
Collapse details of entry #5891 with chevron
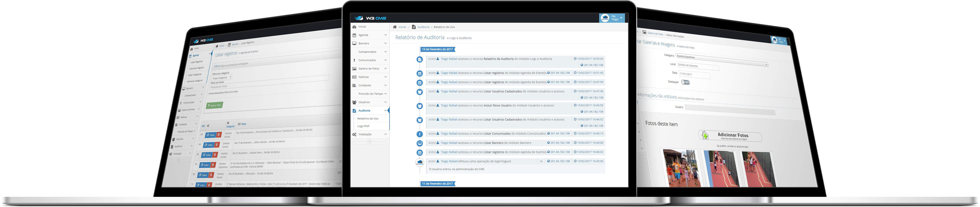541,161
